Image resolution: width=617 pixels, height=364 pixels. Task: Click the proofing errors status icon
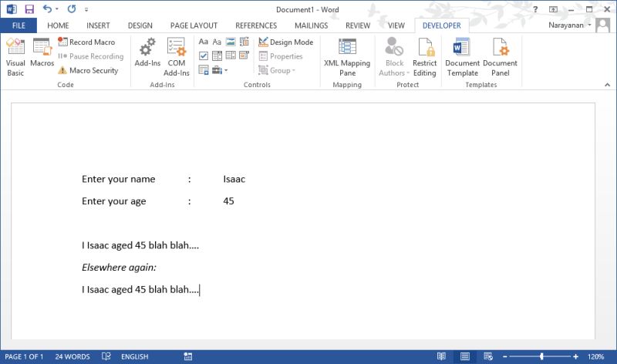tap(106, 356)
